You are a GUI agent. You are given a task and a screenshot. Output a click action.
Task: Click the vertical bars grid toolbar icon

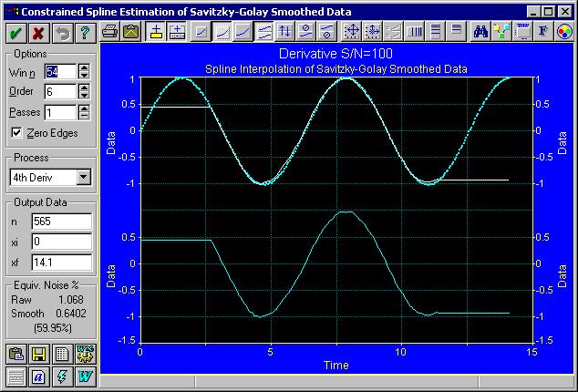(x=415, y=32)
